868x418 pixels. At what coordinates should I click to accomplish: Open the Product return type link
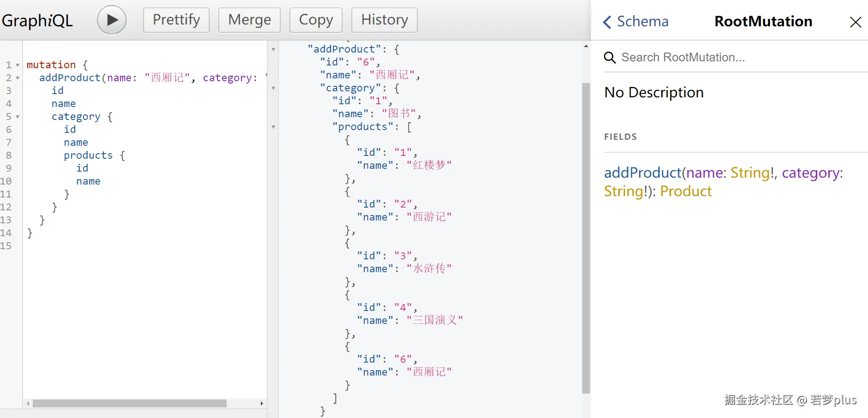(x=686, y=191)
